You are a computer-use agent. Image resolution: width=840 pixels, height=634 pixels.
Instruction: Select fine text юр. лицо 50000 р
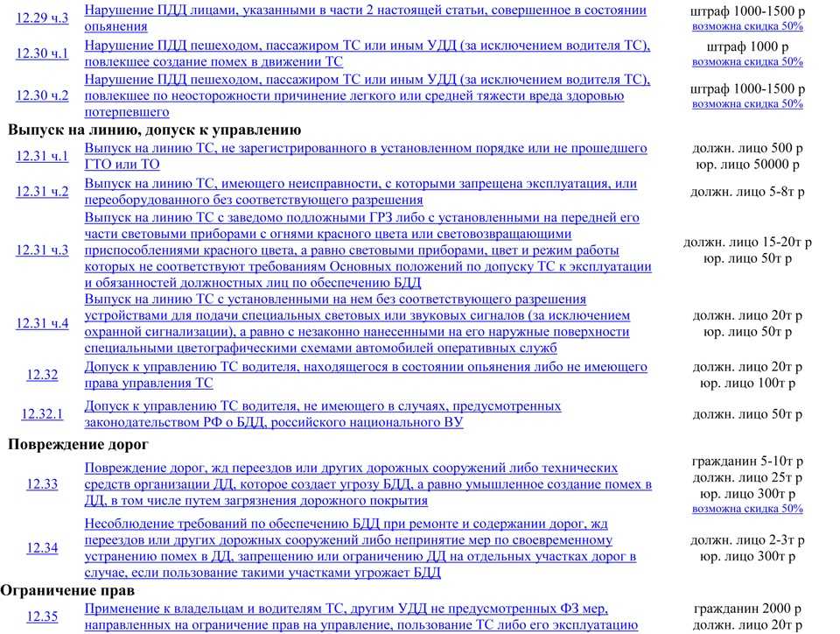pyautogui.click(x=747, y=165)
